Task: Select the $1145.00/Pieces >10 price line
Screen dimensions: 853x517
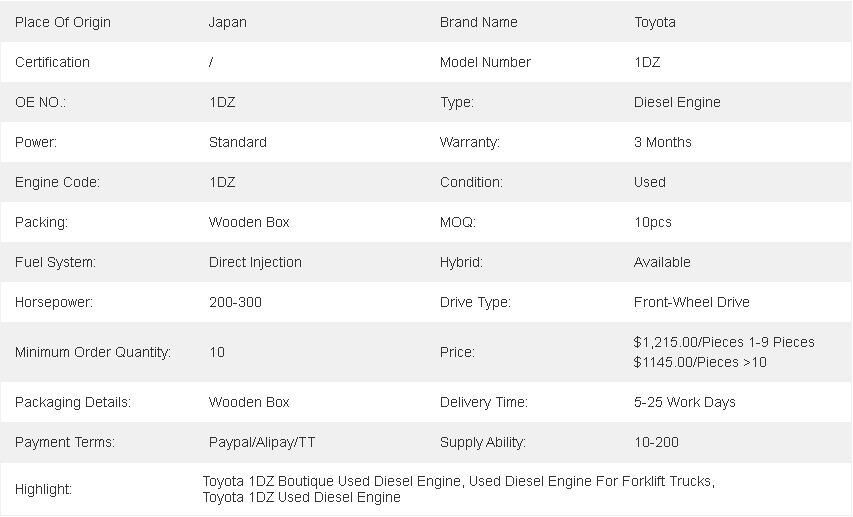Action: (700, 362)
